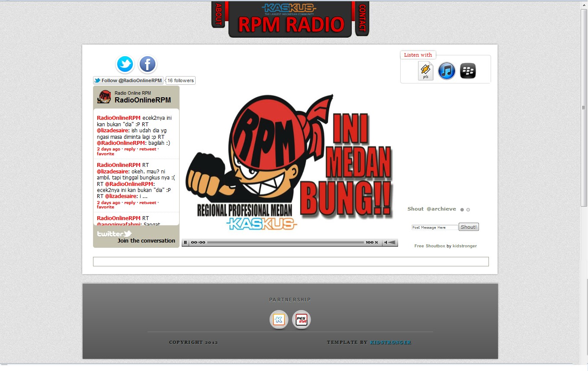Click the 100 % player volume label
The image size is (588, 371).
click(372, 243)
